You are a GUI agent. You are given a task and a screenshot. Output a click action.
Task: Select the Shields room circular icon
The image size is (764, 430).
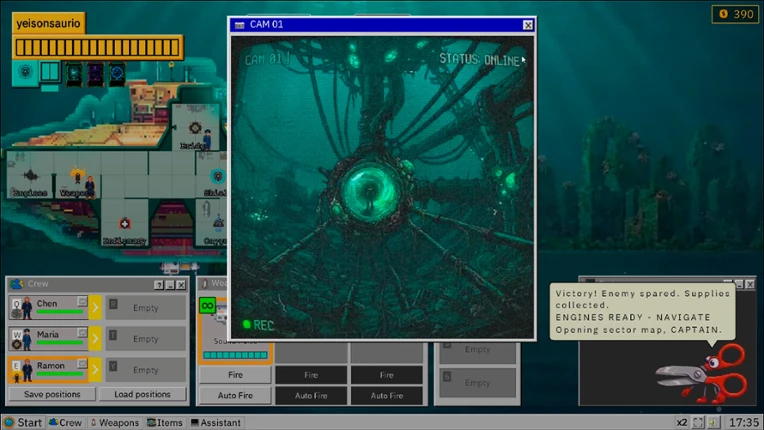[x=218, y=176]
